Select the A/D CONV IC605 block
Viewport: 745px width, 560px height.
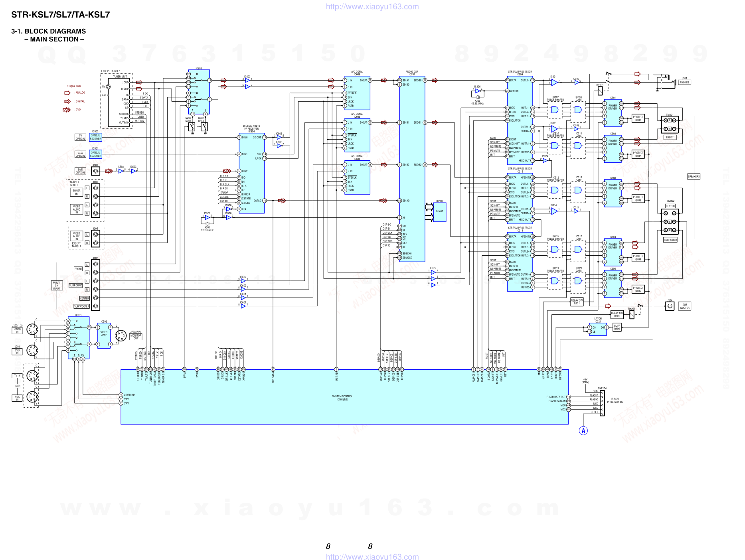(357, 135)
